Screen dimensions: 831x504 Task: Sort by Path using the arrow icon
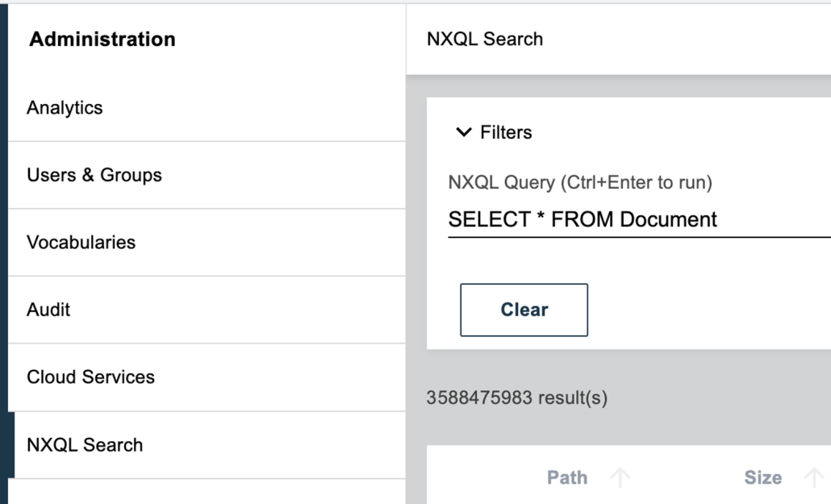click(x=620, y=477)
